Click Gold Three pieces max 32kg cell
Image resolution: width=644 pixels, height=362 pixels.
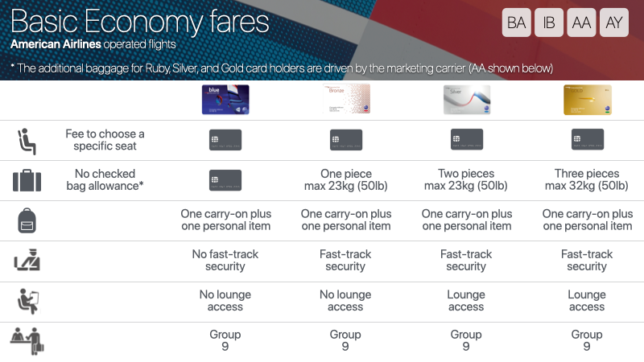[587, 179]
